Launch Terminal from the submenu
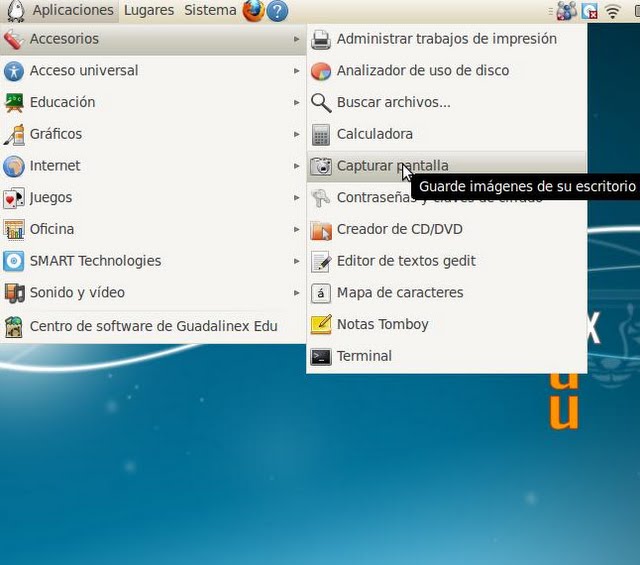This screenshot has height=565, width=640. pyautogui.click(x=364, y=356)
